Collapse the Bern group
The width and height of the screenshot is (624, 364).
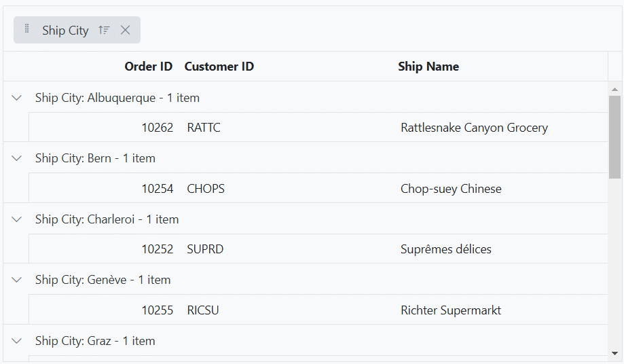tap(17, 158)
